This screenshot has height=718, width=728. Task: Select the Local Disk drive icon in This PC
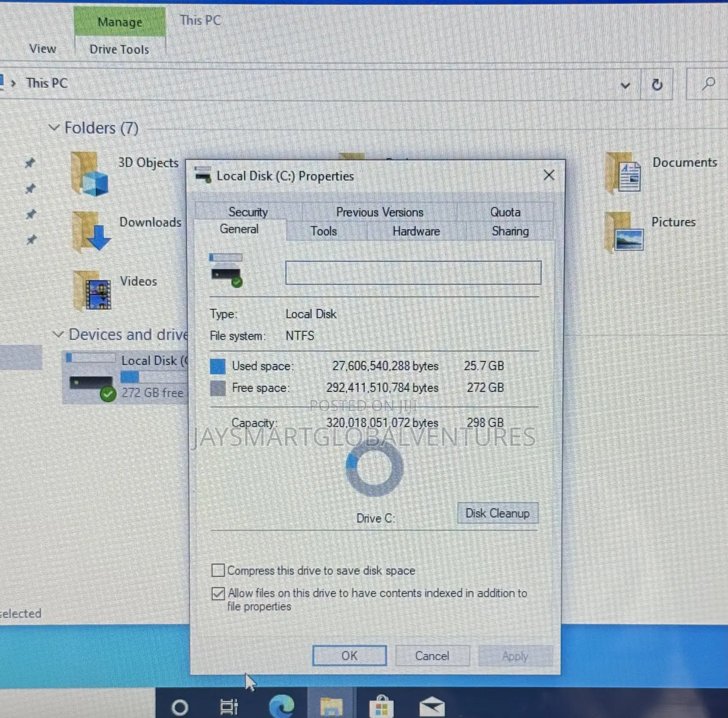(91, 377)
